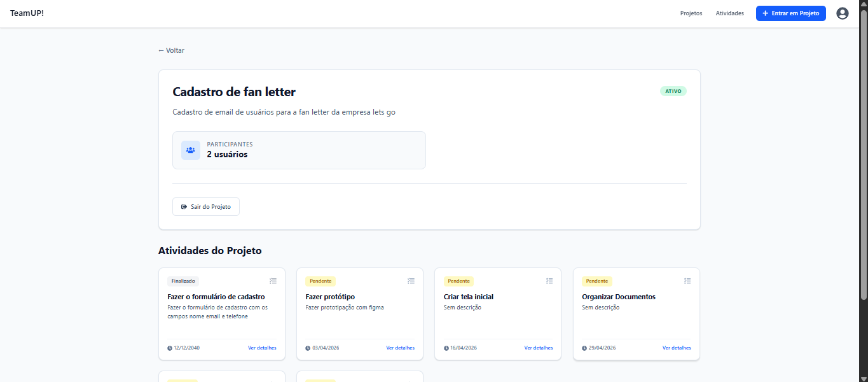Open the user profile avatar icon
This screenshot has height=382, width=868.
pos(842,13)
